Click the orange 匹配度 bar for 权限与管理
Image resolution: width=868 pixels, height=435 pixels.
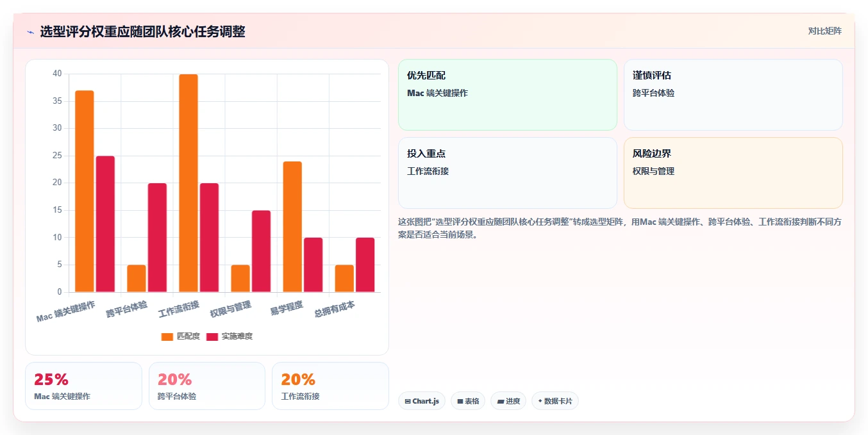tap(240, 279)
